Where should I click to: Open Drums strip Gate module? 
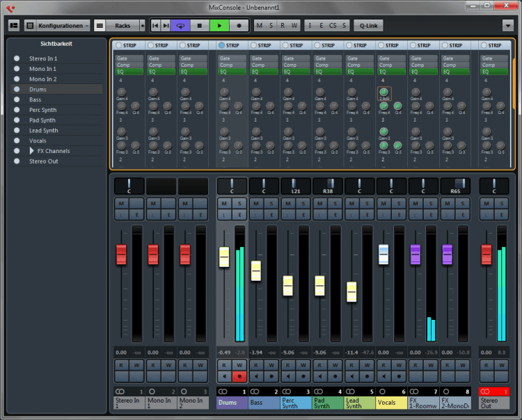click(x=232, y=58)
